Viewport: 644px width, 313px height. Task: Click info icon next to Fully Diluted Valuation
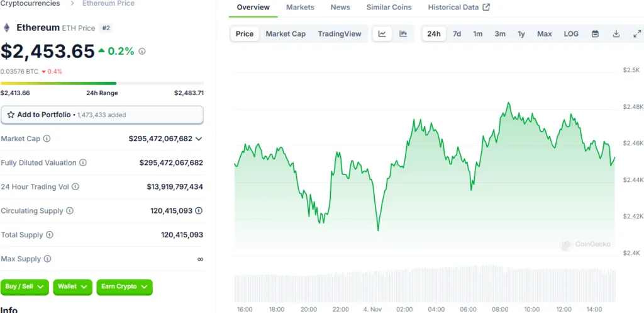click(83, 163)
